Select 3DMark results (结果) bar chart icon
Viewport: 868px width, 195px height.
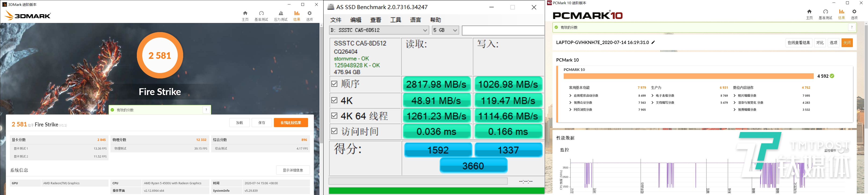(x=297, y=16)
